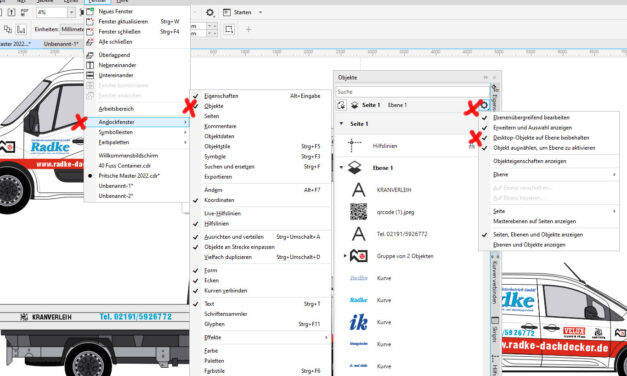Open the options gear in the toolbar
The width and height of the screenshot is (627, 376).
pyautogui.click(x=210, y=12)
